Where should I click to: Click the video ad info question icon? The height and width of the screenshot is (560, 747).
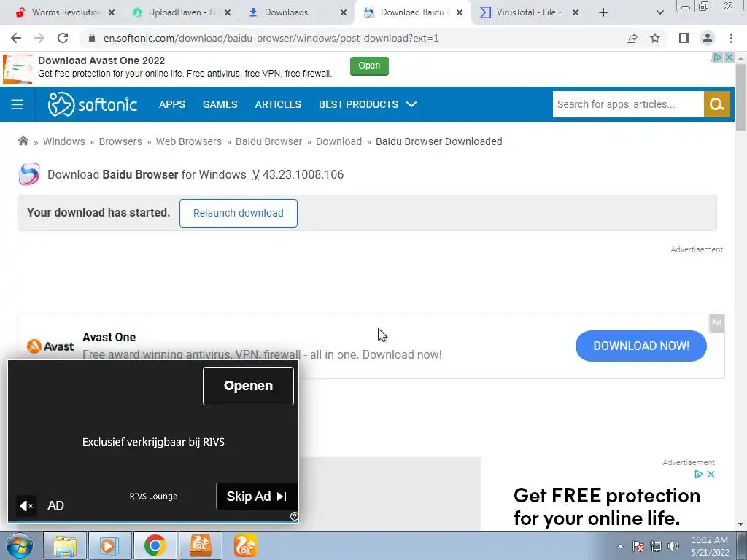[294, 516]
